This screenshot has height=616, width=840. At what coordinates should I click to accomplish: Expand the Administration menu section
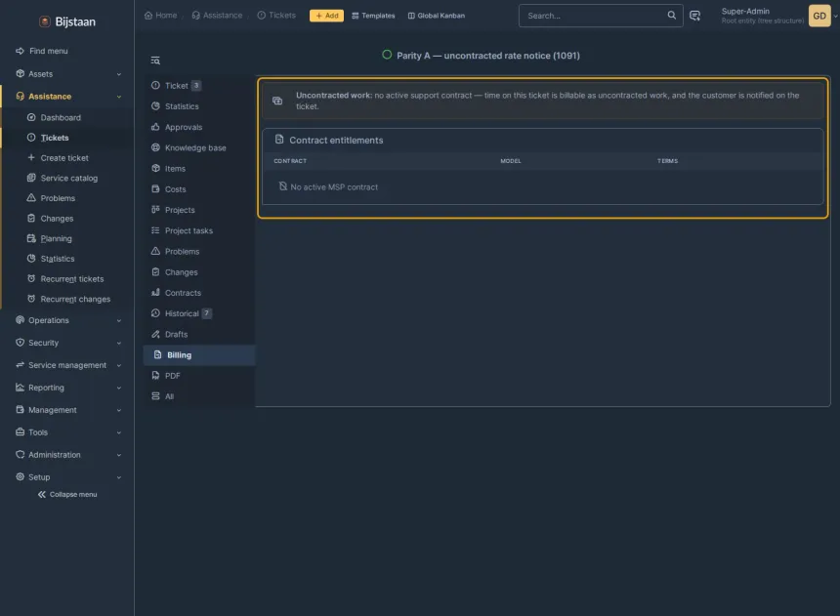[67, 455]
